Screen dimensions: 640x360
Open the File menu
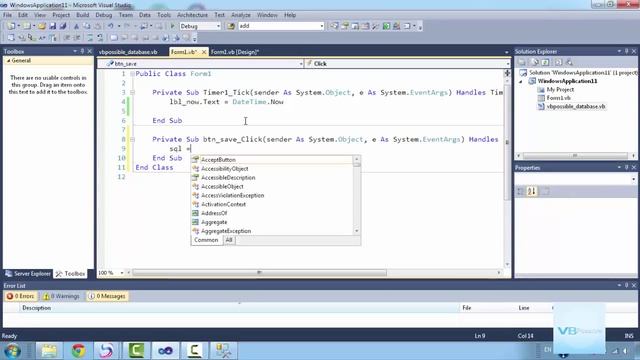(x=7, y=15)
